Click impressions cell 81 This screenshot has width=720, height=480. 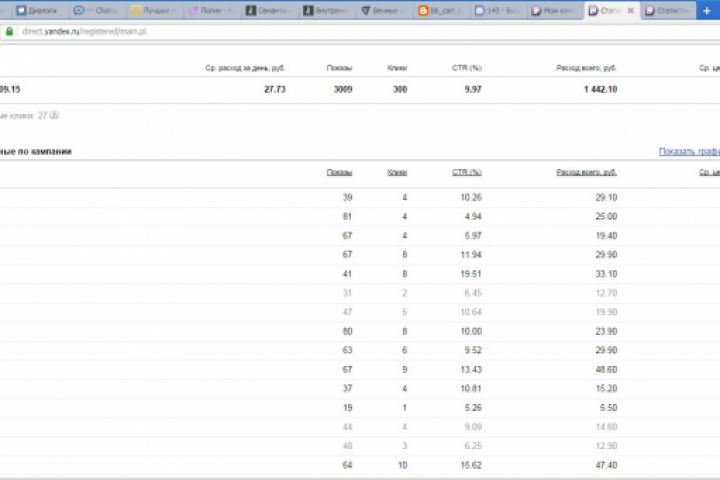[x=348, y=216]
